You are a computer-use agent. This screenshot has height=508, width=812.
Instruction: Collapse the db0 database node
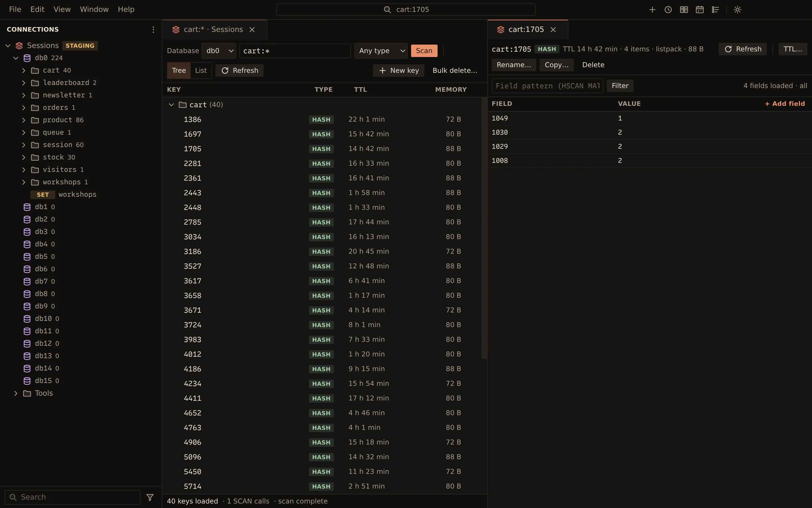16,58
